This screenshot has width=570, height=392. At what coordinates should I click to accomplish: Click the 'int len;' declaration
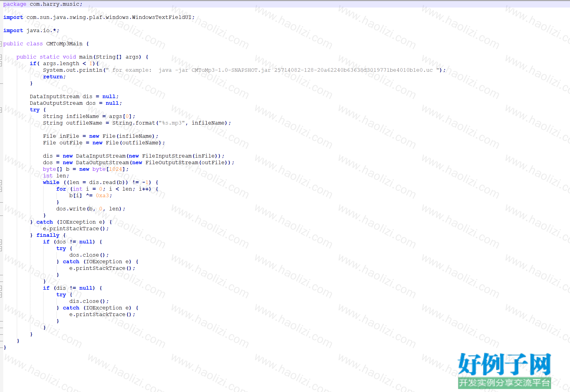point(56,176)
